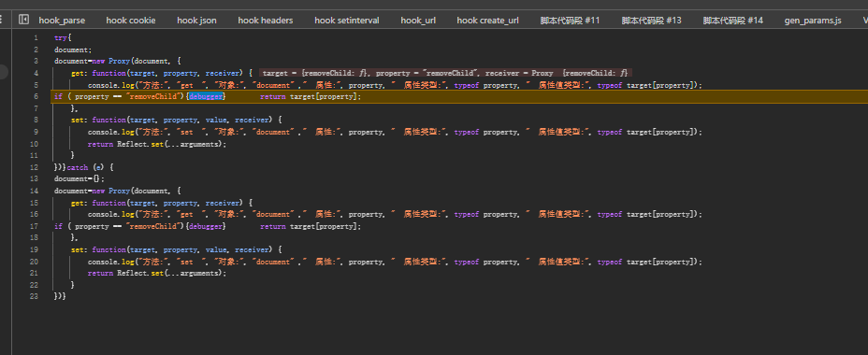Click the highlighted debugger keyword on line 6

pos(206,97)
